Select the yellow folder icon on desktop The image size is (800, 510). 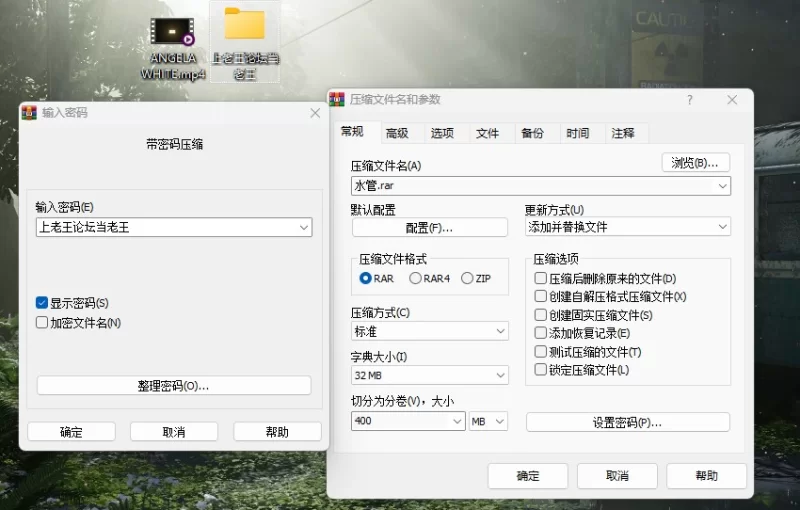pyautogui.click(x=244, y=25)
